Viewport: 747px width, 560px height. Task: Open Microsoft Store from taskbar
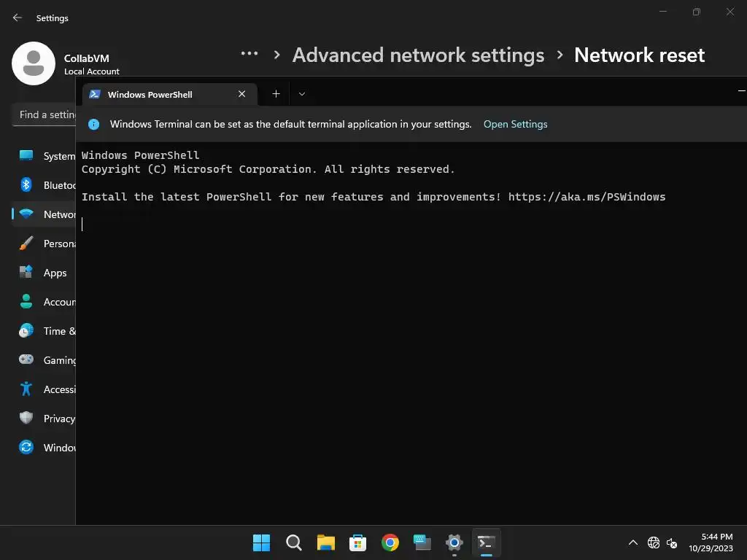tap(357, 542)
